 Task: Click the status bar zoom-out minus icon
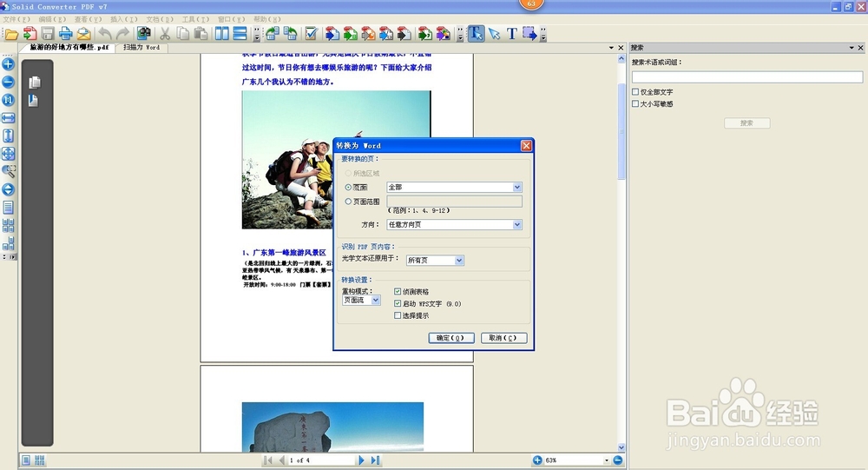coord(618,460)
